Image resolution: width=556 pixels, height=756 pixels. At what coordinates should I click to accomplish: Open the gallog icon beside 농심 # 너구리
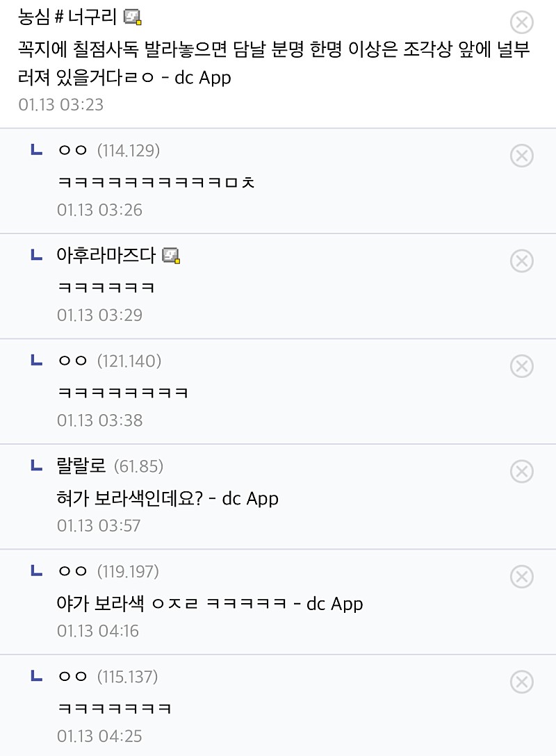(x=133, y=17)
